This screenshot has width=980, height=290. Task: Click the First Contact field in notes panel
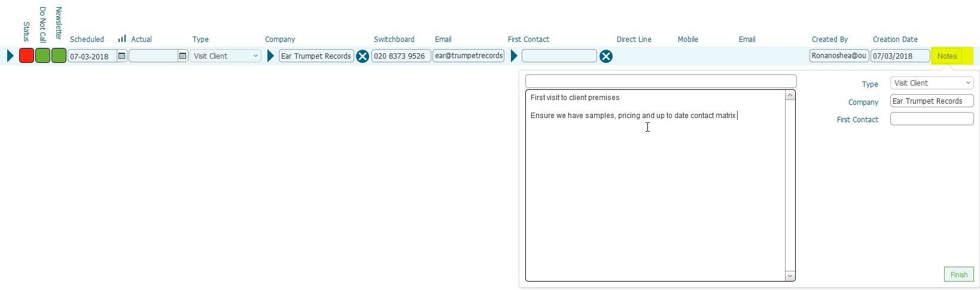click(x=932, y=119)
